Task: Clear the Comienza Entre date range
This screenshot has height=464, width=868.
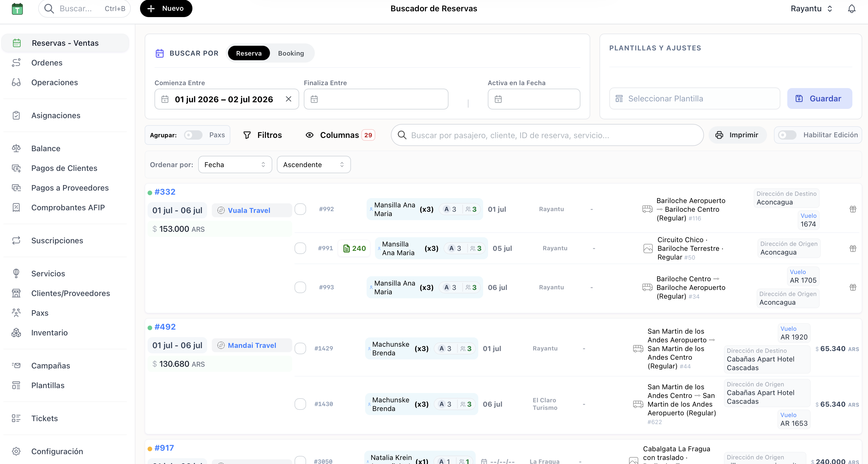Action: point(288,99)
